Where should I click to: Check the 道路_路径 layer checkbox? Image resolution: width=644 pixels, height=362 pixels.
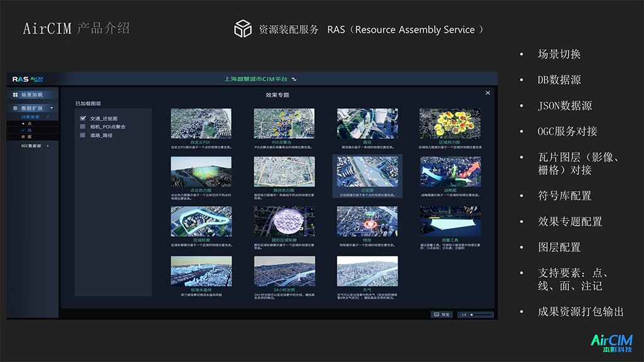point(83,135)
